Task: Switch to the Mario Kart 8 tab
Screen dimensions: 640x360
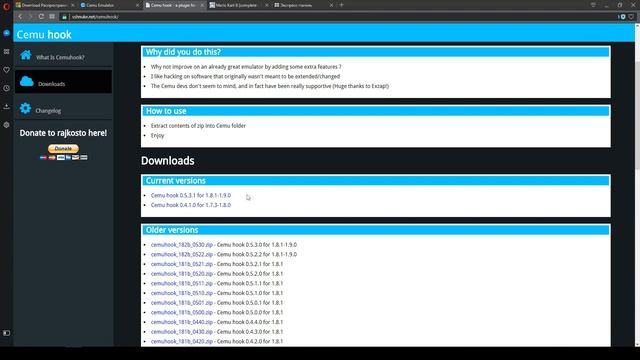Action: (x=239, y=5)
